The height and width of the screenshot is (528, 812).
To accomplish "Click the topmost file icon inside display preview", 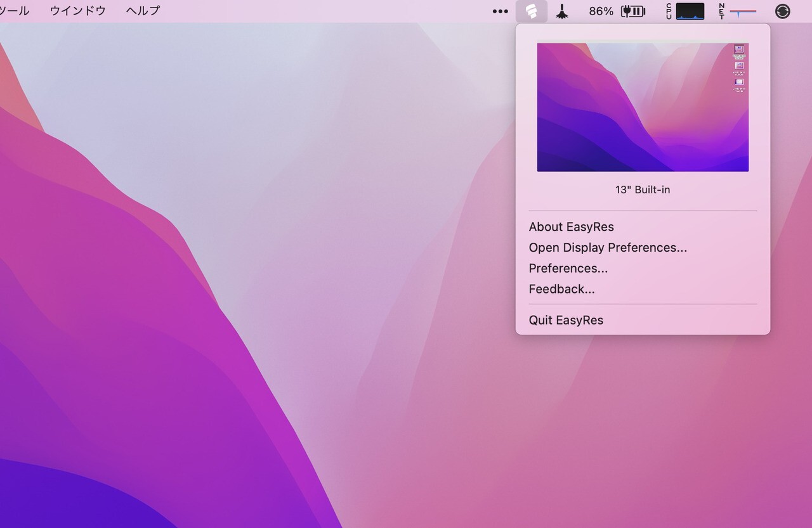I will [x=739, y=49].
